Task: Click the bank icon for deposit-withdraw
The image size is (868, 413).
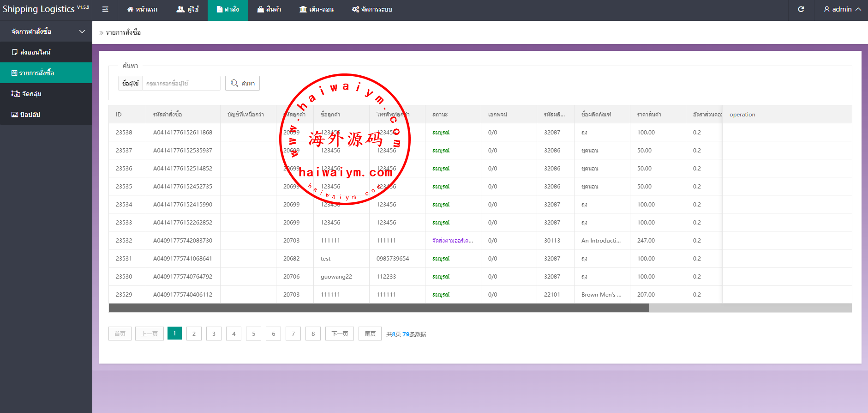Action: tap(303, 9)
